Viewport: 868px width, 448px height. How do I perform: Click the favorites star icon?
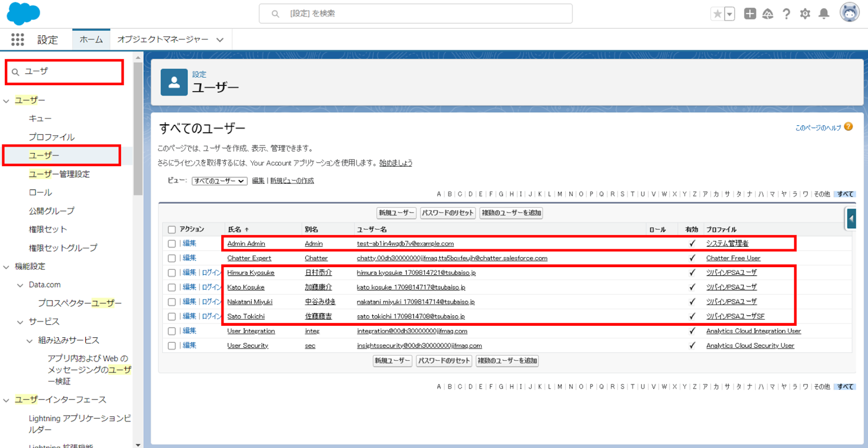tap(717, 14)
